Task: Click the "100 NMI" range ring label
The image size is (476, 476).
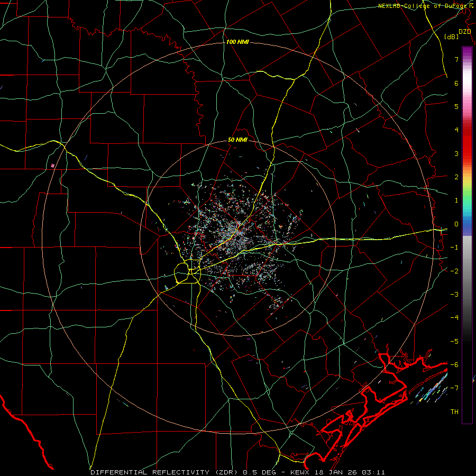Action: pos(237,42)
